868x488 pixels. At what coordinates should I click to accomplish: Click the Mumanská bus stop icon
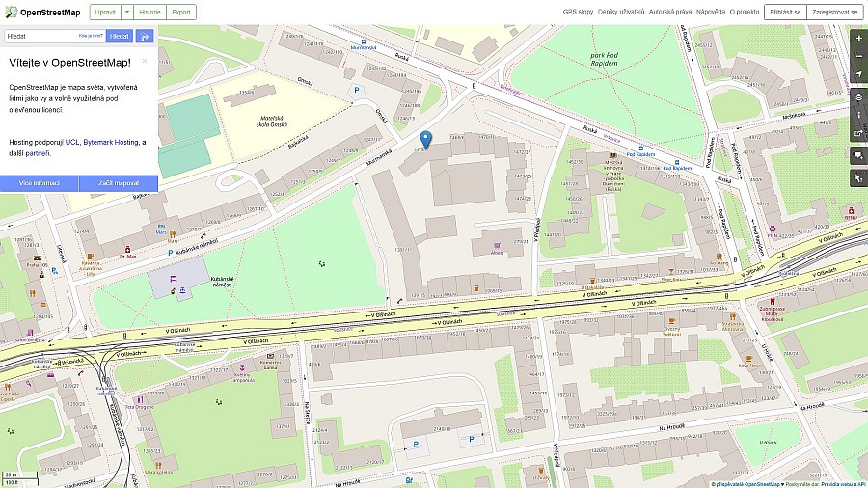[x=364, y=41]
